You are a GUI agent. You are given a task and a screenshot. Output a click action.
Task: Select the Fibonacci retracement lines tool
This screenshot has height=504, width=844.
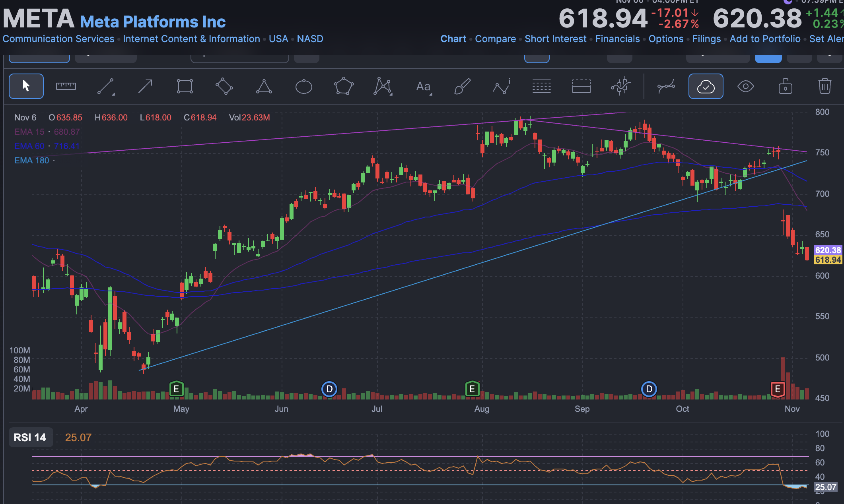click(x=541, y=86)
